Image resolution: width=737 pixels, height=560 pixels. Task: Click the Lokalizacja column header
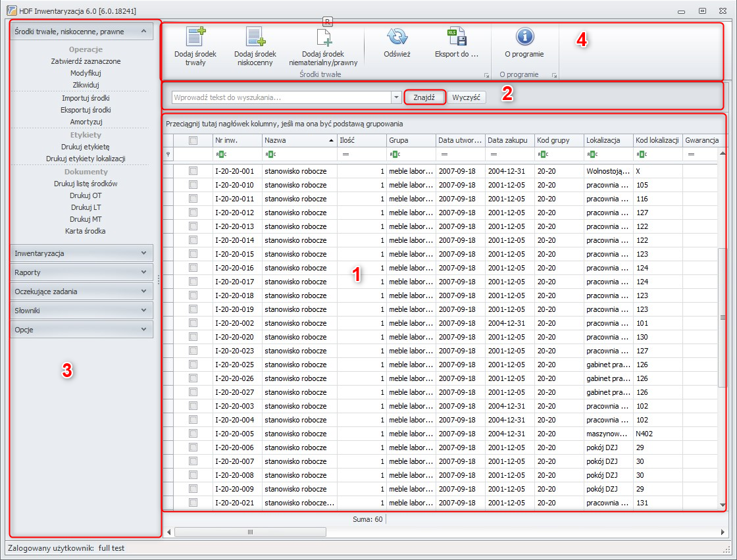coord(608,140)
